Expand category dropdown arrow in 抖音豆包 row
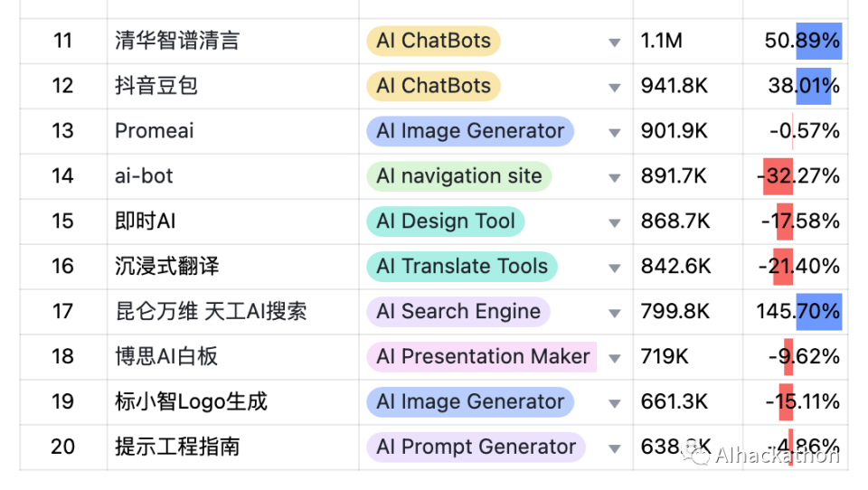Image resolution: width=868 pixels, height=490 pixels. pyautogui.click(x=615, y=88)
